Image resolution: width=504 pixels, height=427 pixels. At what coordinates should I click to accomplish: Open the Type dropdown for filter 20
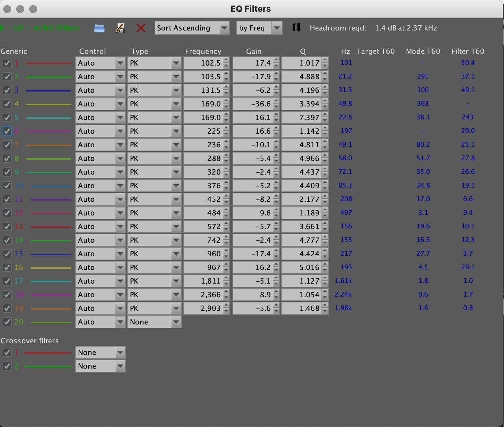pos(176,322)
